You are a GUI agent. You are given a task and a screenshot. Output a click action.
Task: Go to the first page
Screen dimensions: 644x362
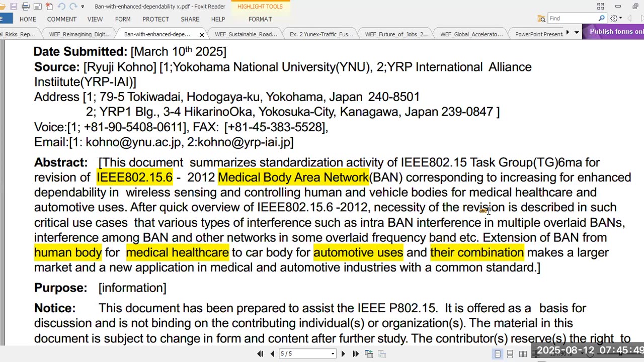260,353
